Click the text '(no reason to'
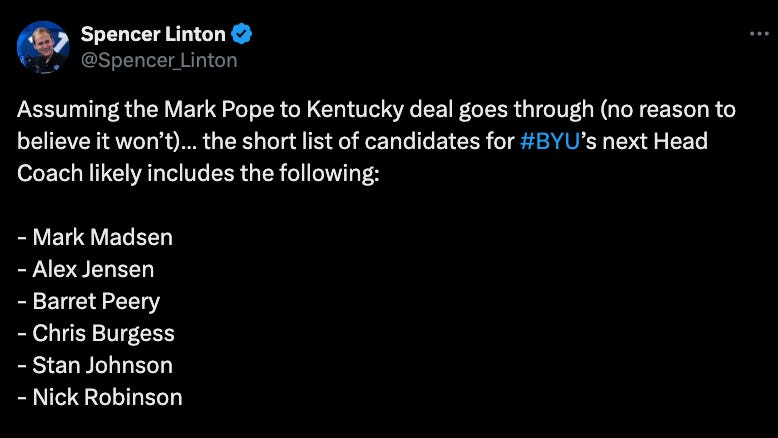778x438 pixels. [668, 109]
